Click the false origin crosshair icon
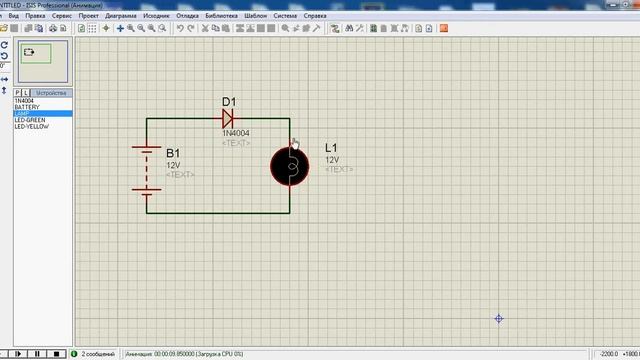 [106, 28]
